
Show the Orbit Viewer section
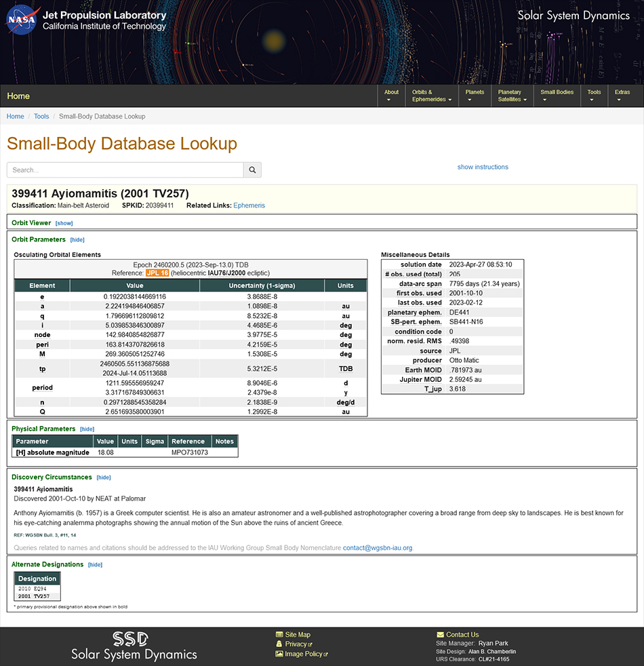click(x=64, y=223)
